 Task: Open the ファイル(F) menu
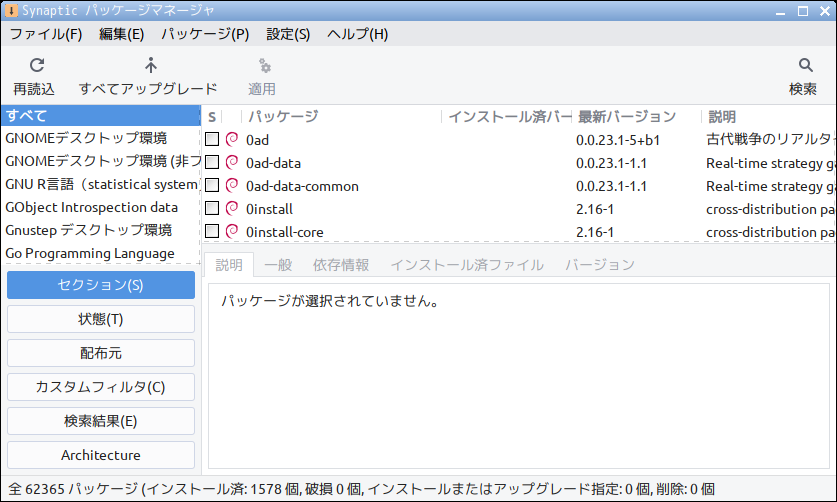pos(46,34)
